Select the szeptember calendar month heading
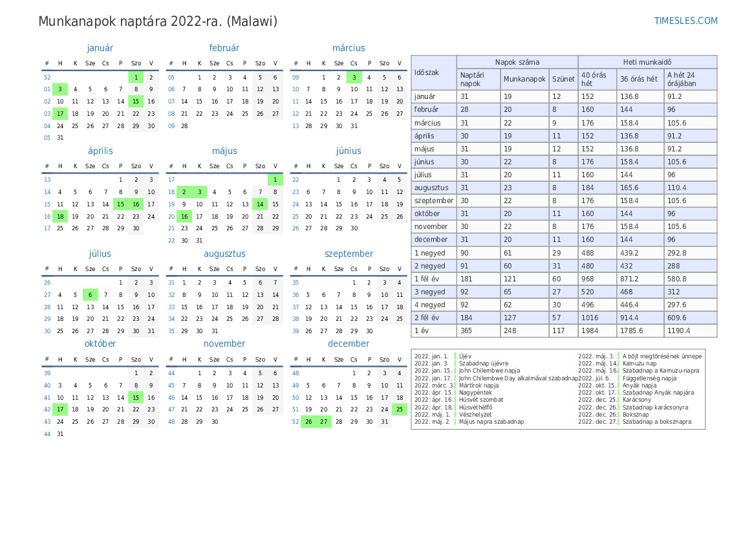 tap(349, 254)
